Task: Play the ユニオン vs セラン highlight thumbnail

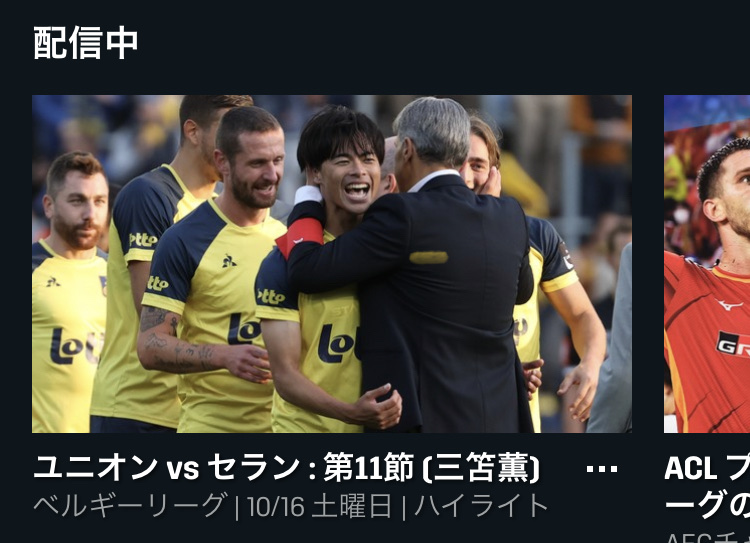Action: coord(332,264)
